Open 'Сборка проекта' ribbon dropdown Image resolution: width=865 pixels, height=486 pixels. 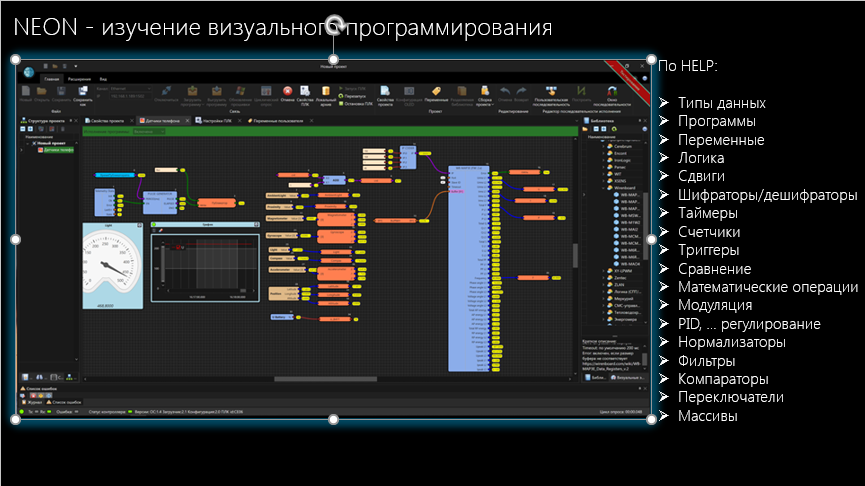pos(484,95)
